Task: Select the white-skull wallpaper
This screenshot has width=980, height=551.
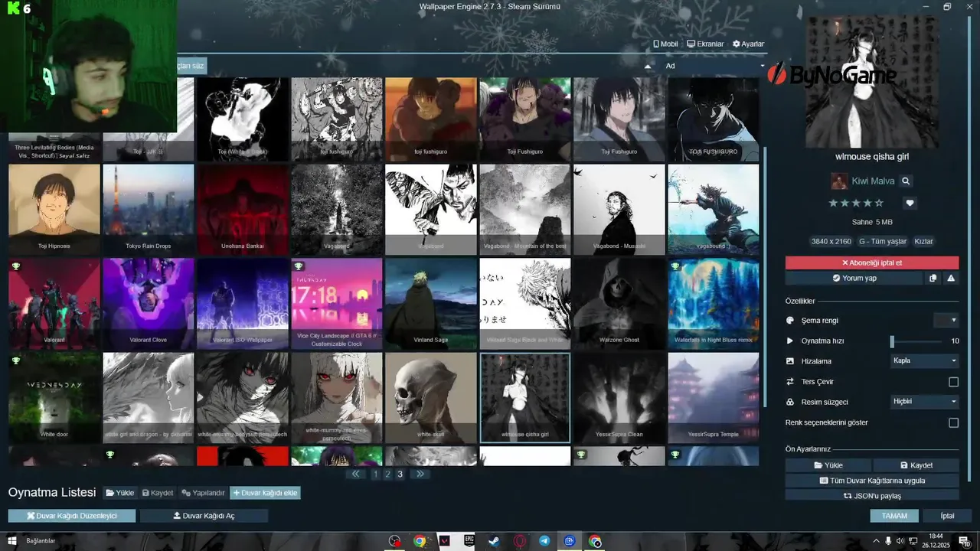Action: (430, 397)
